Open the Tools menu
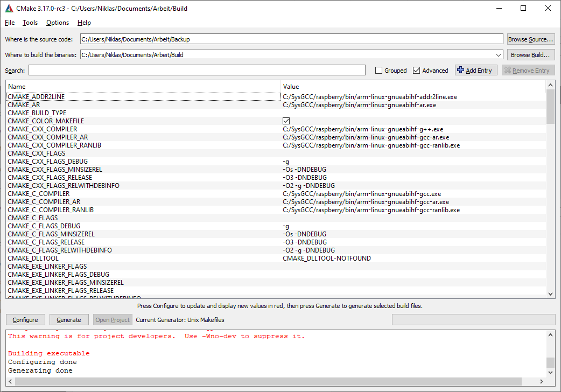Image resolution: width=561 pixels, height=392 pixels. (30, 23)
